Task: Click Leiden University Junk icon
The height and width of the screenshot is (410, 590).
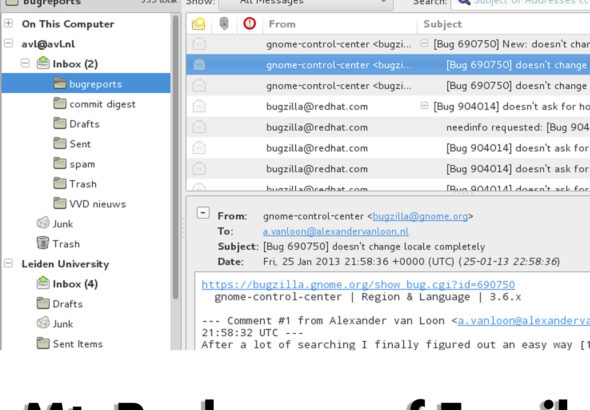Action: (x=43, y=323)
